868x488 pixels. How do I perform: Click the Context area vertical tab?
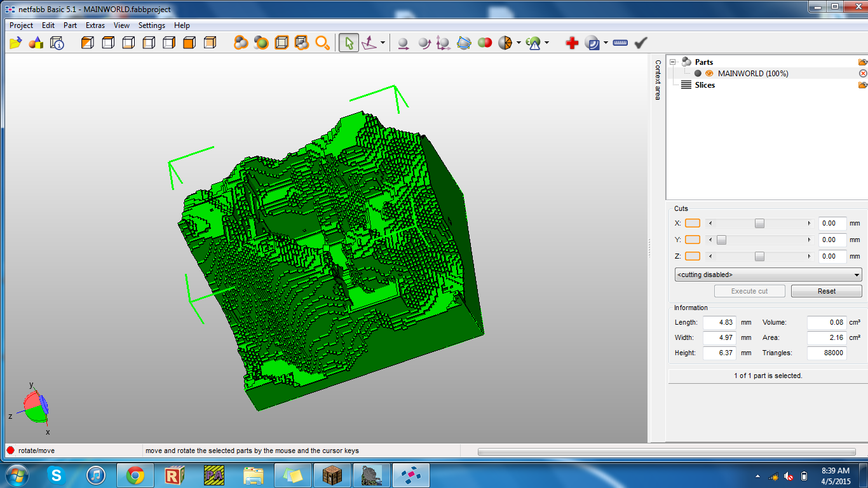(658, 80)
